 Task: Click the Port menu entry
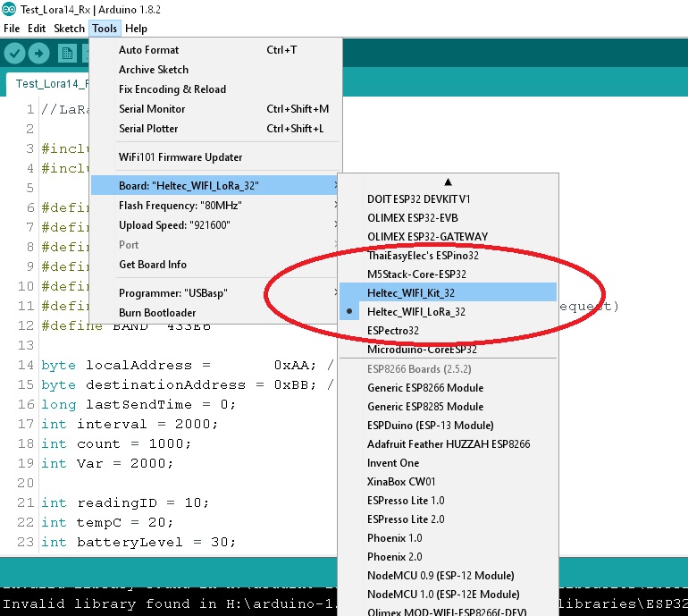(215, 245)
